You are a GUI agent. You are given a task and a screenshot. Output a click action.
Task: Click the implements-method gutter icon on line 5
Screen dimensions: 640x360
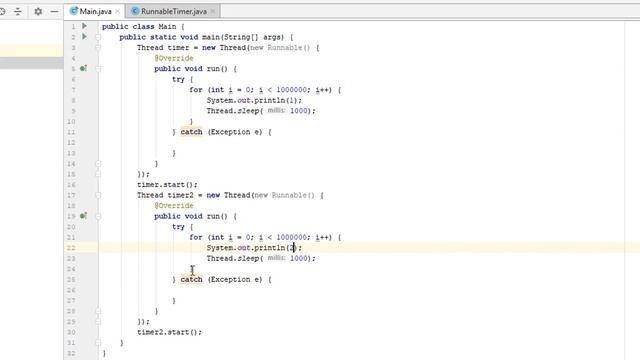click(x=83, y=69)
